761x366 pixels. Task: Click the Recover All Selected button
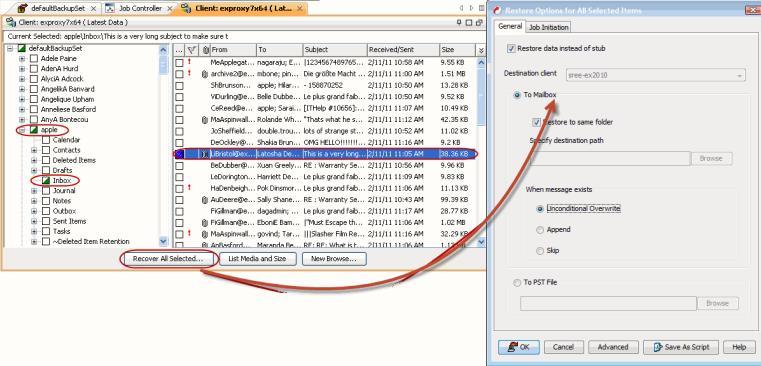click(168, 259)
